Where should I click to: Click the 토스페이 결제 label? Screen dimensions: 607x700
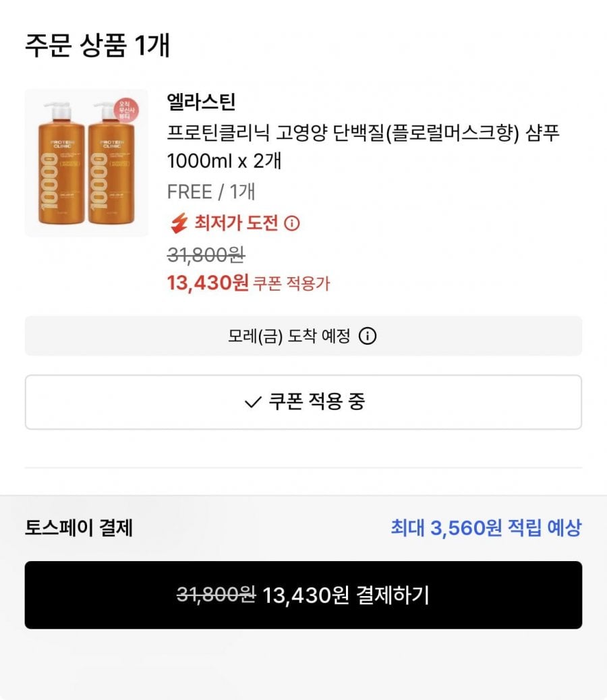(x=79, y=527)
